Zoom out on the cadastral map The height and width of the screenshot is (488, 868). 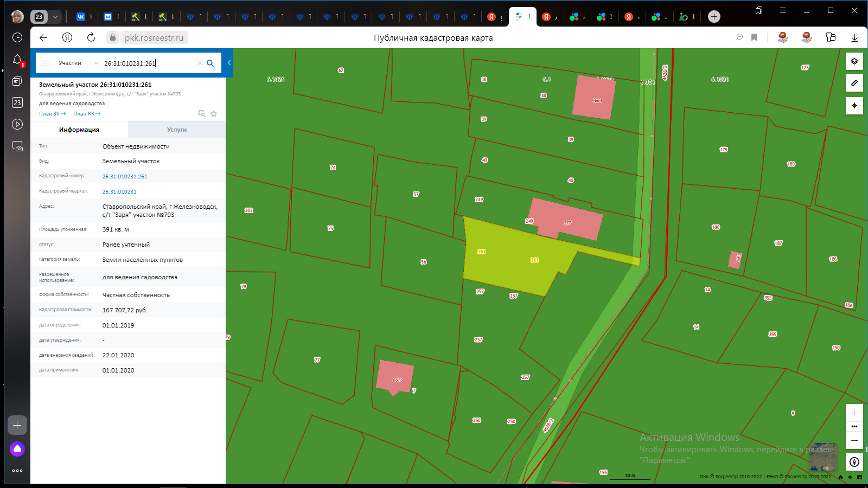point(854,440)
